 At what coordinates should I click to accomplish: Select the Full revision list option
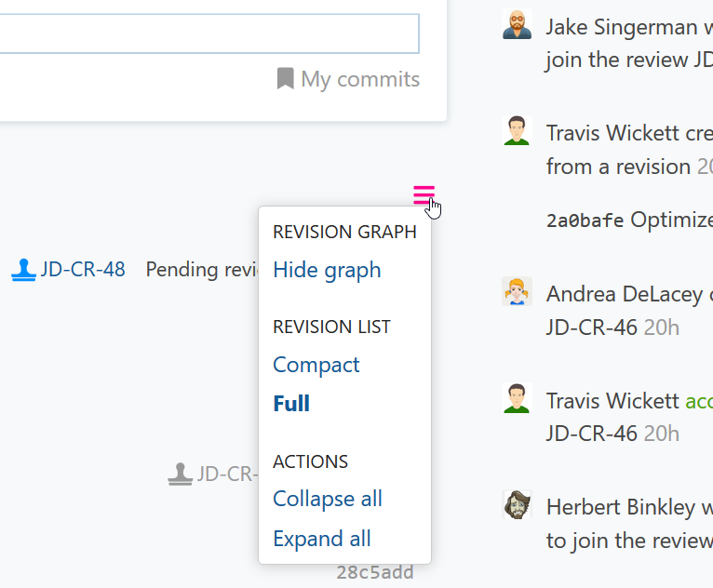(291, 404)
